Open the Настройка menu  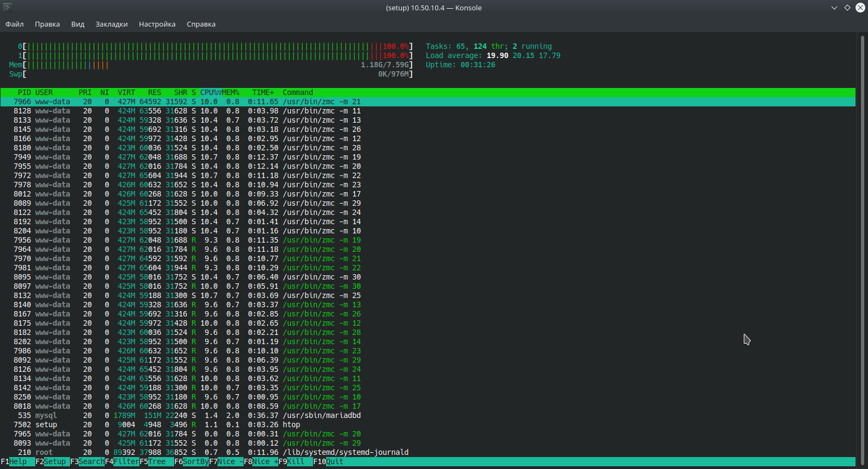pyautogui.click(x=157, y=24)
